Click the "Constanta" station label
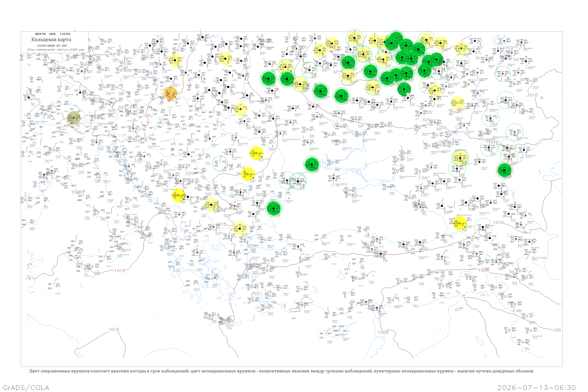 point(289,201)
